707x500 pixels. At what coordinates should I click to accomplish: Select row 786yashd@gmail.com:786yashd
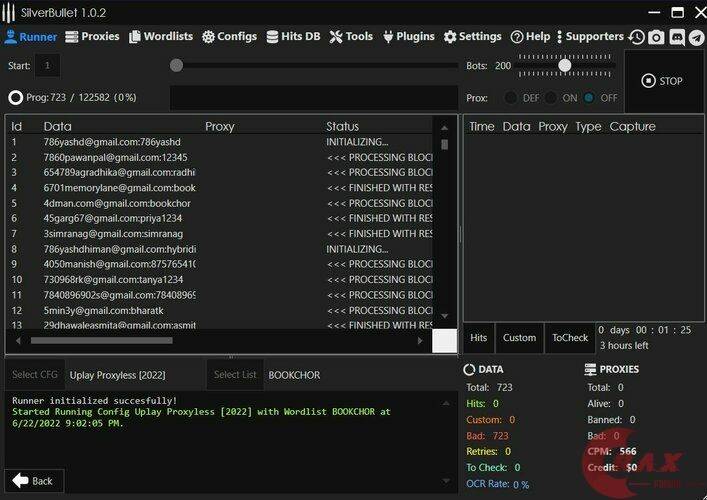click(221, 142)
